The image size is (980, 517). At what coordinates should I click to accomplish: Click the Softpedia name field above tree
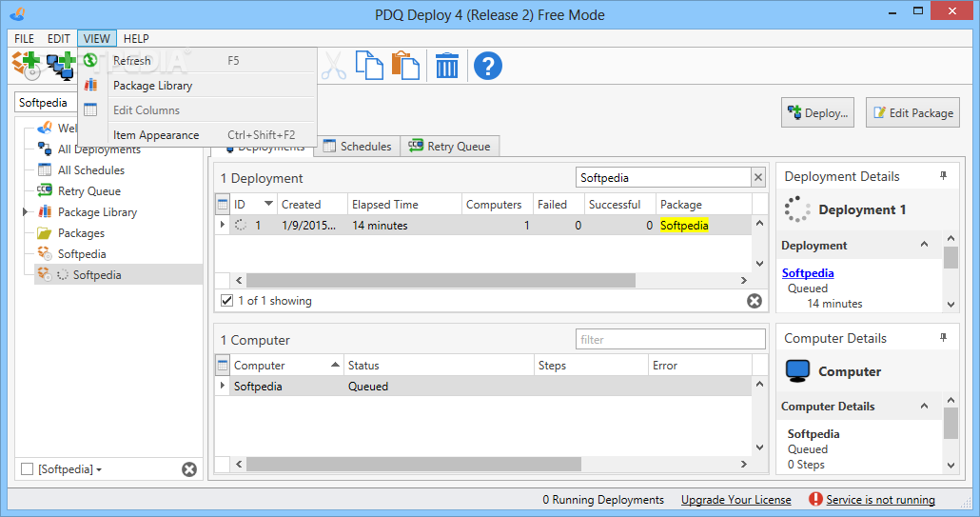[x=47, y=103]
